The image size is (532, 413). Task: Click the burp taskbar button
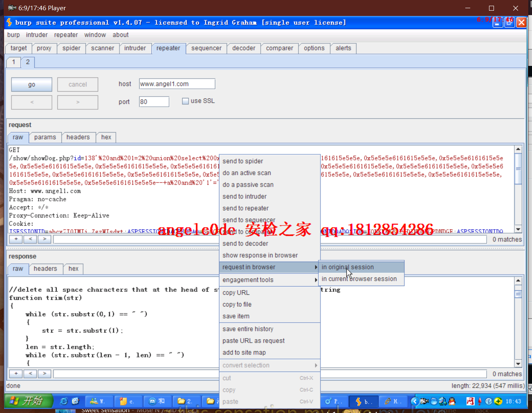tap(363, 401)
